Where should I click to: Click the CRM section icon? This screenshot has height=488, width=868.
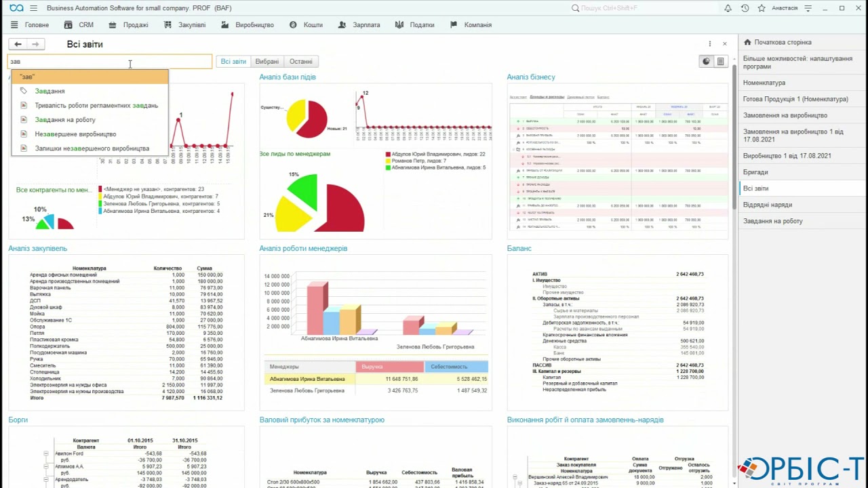pos(68,25)
